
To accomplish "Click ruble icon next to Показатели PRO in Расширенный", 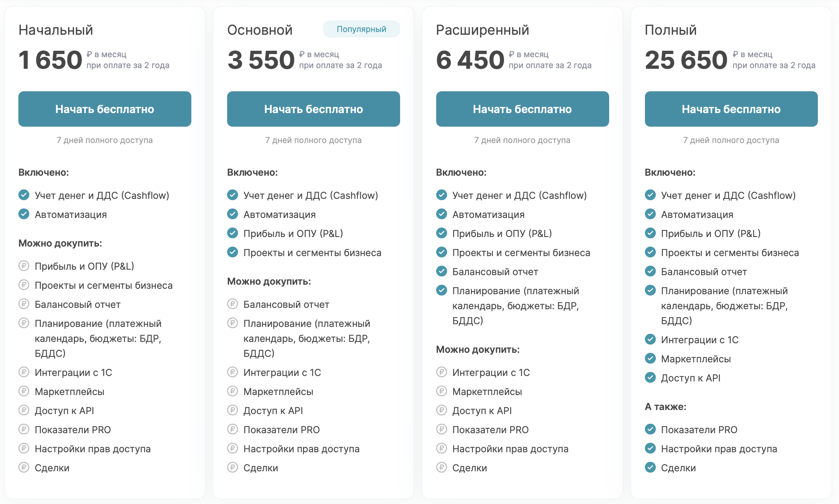I will (x=441, y=429).
